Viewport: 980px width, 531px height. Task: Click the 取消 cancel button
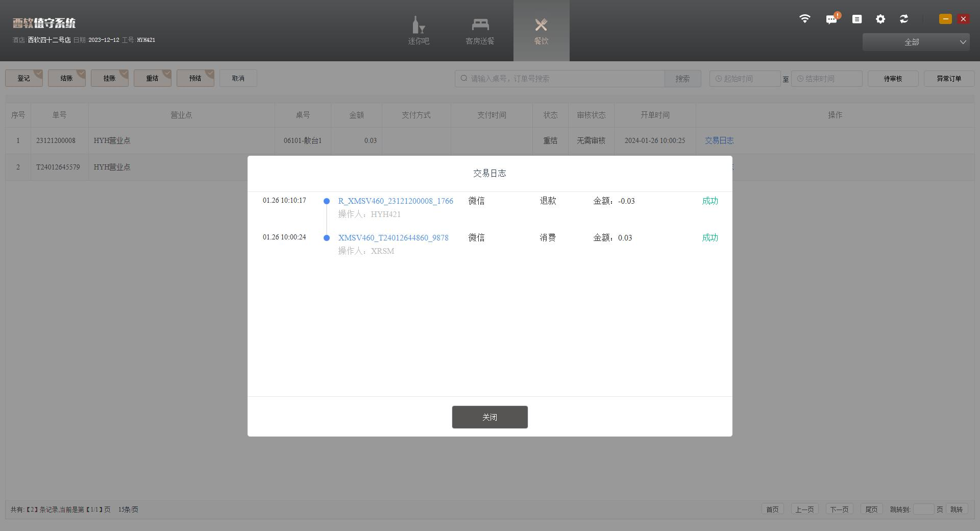click(x=238, y=78)
